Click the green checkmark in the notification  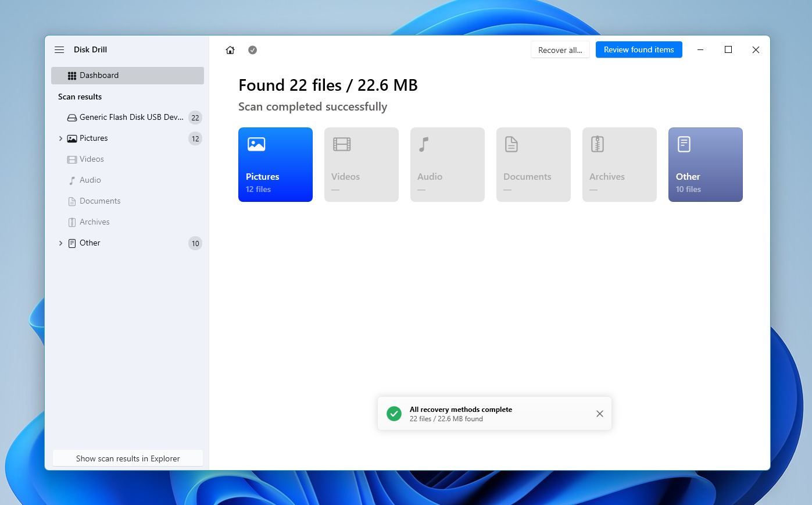(x=394, y=414)
